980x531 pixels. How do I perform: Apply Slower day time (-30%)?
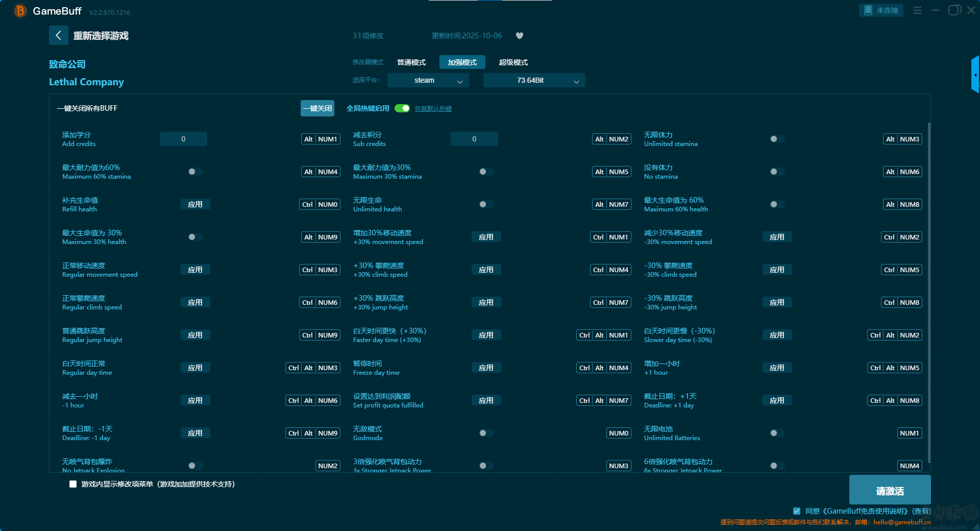click(x=777, y=335)
